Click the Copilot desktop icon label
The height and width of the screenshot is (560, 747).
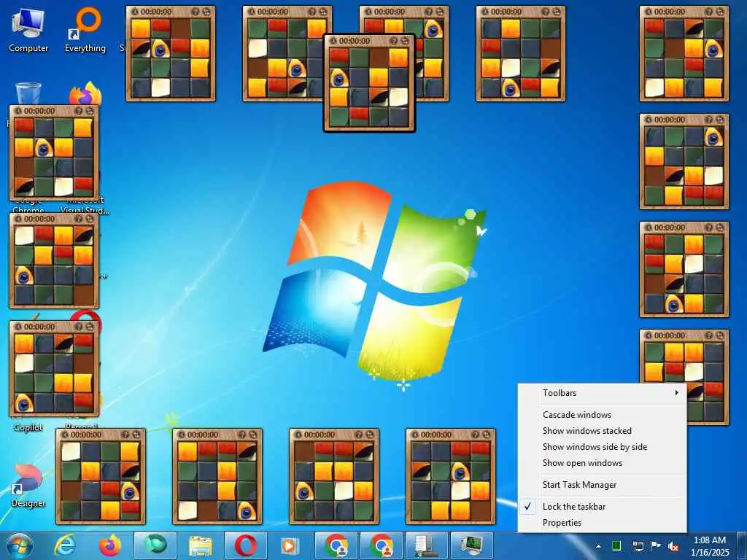(x=28, y=427)
